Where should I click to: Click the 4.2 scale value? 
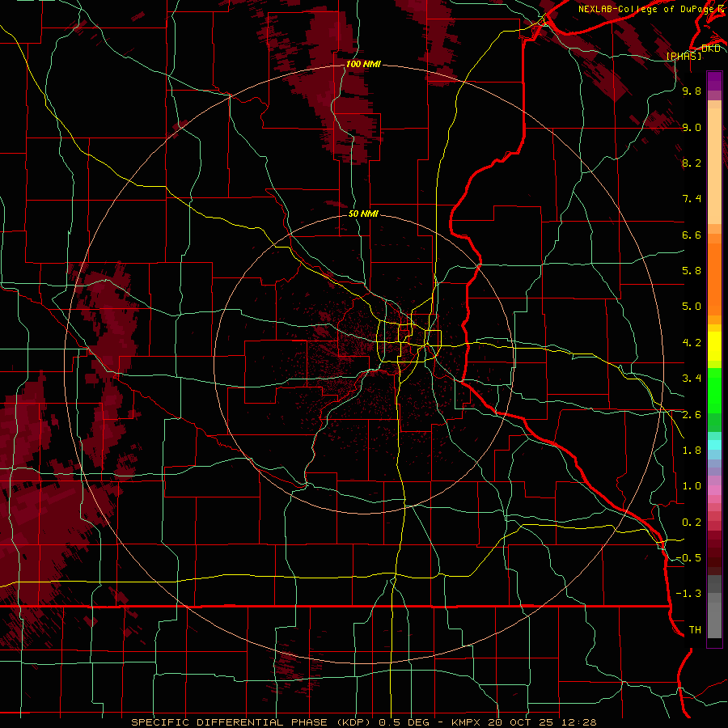pos(692,343)
